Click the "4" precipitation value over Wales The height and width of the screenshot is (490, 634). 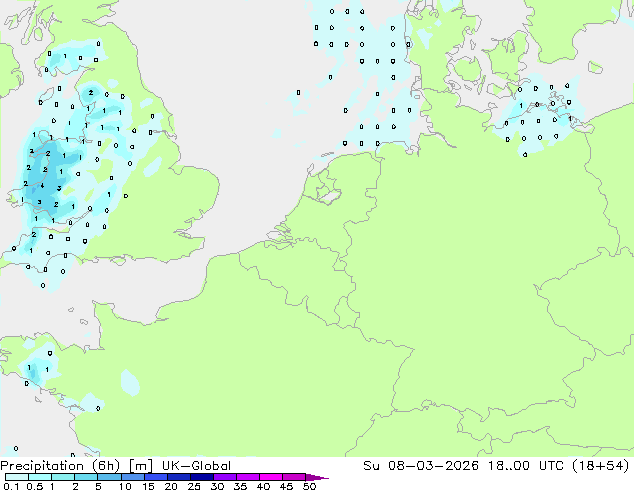(x=42, y=186)
